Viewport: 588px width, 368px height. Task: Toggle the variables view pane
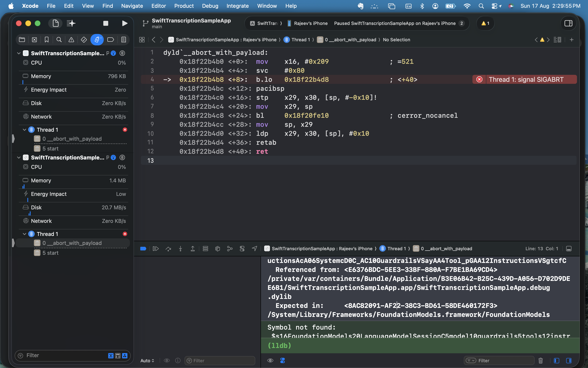pos(556,360)
